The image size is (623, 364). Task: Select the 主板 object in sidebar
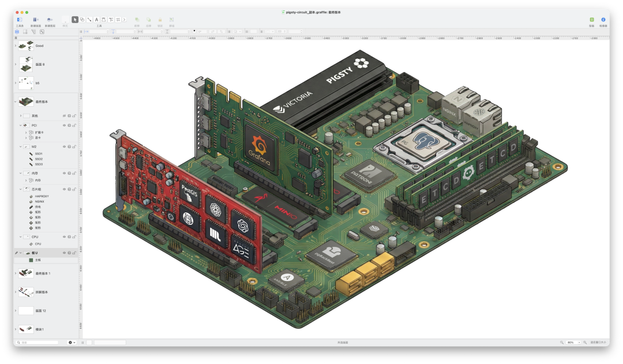click(x=37, y=260)
